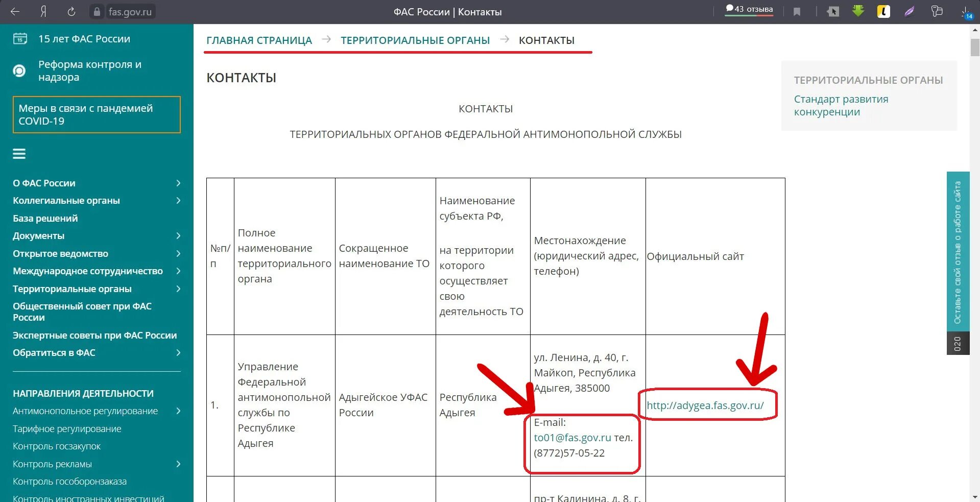This screenshot has width=980, height=502.
Task: Open Оставьте свой отзыв о работе сайта tab
Action: coord(958,253)
